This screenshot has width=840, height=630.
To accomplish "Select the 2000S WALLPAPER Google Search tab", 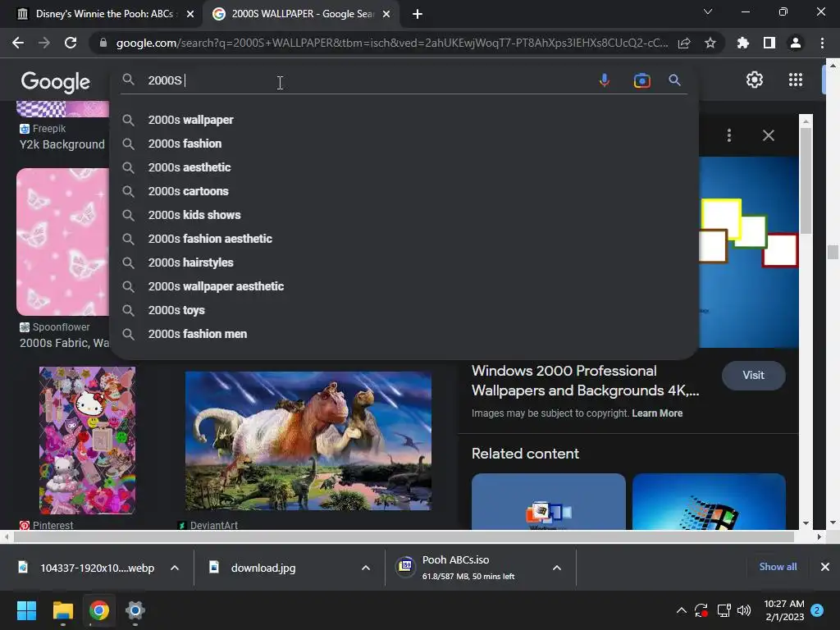I will pos(303,14).
